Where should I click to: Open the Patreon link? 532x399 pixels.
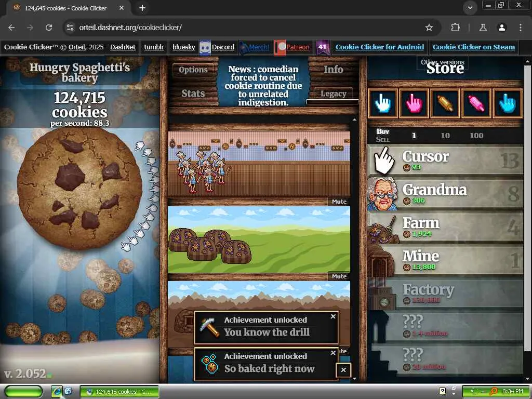[298, 47]
